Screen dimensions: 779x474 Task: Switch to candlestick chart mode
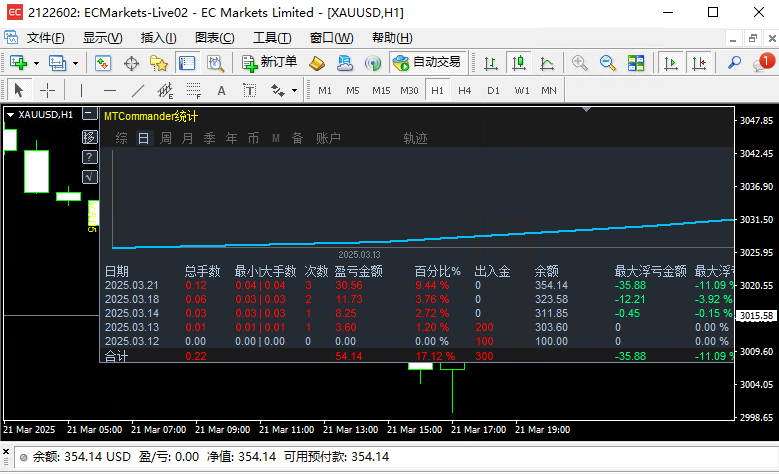[519, 63]
